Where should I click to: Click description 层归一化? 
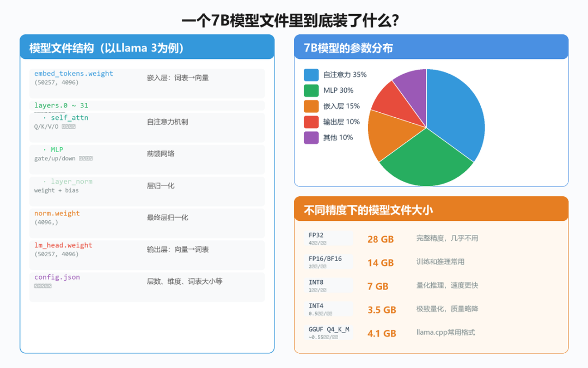click(161, 185)
